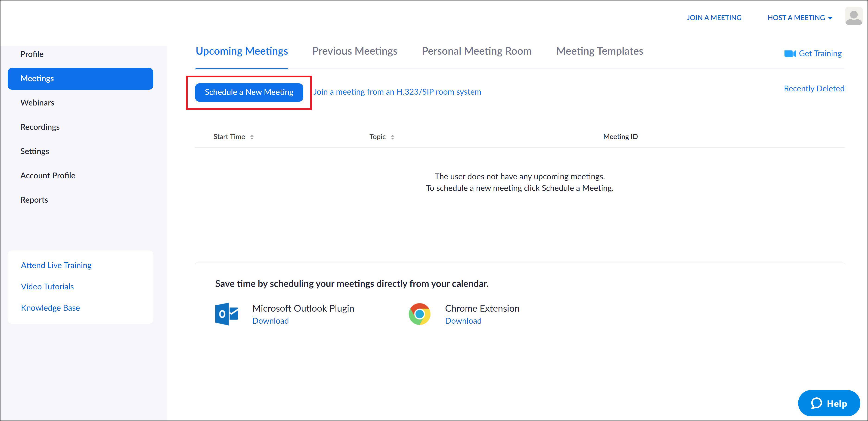Toggle sorting by Start Time
Screen dimensions: 868x421
coord(252,137)
